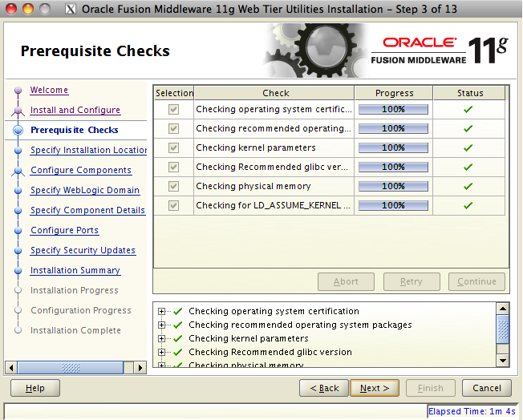Toggle the checkbox for Checking kernel parameters
Viewport: 523px width, 420px height.
pos(174,148)
